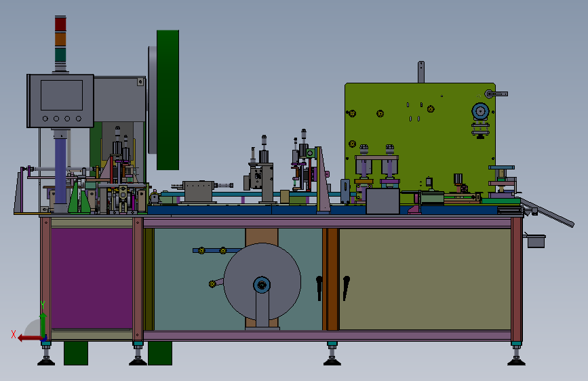Image resolution: width=588 pixels, height=381 pixels.
Task: Select the inclined output chute on the right
Action: [x=547, y=212]
